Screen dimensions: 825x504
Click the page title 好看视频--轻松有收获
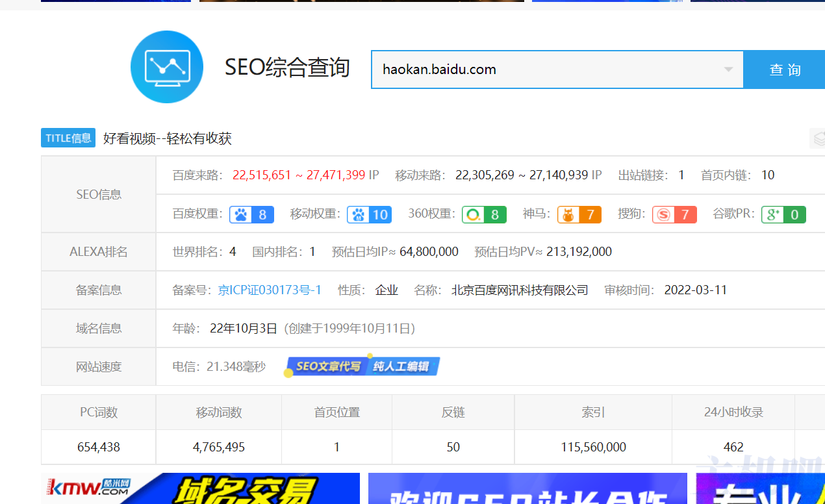click(168, 138)
